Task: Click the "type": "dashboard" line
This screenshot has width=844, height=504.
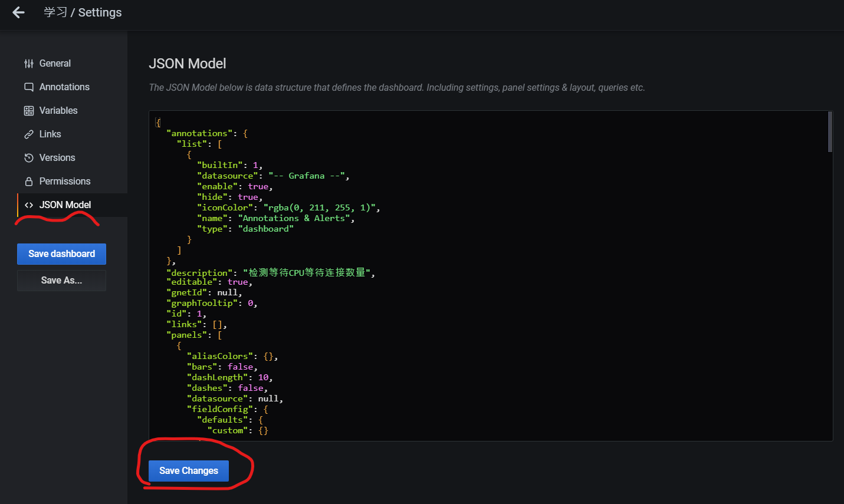Action: point(245,229)
